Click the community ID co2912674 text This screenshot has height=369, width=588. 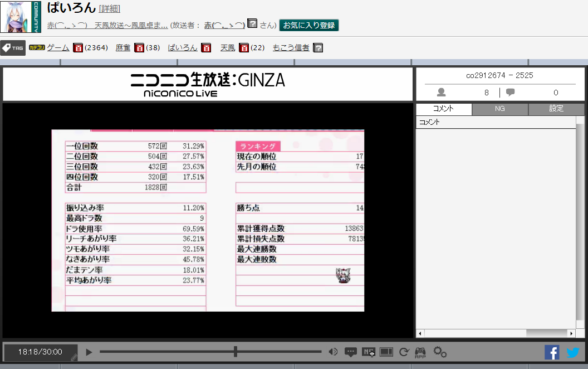pyautogui.click(x=486, y=75)
